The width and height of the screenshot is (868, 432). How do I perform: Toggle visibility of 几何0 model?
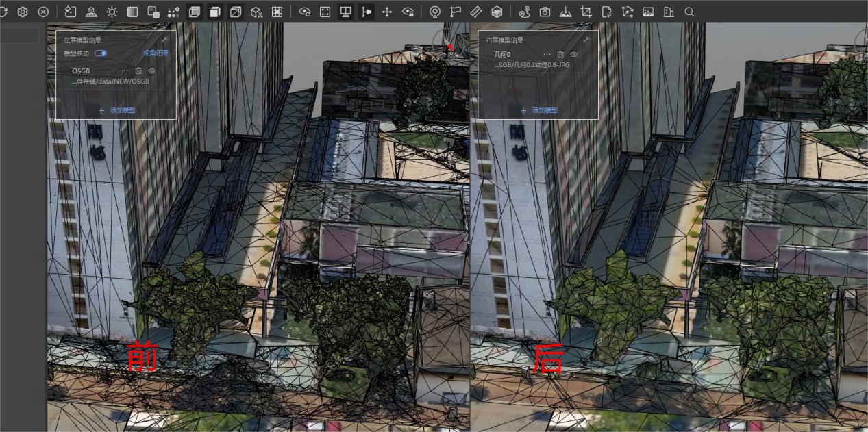[574, 54]
